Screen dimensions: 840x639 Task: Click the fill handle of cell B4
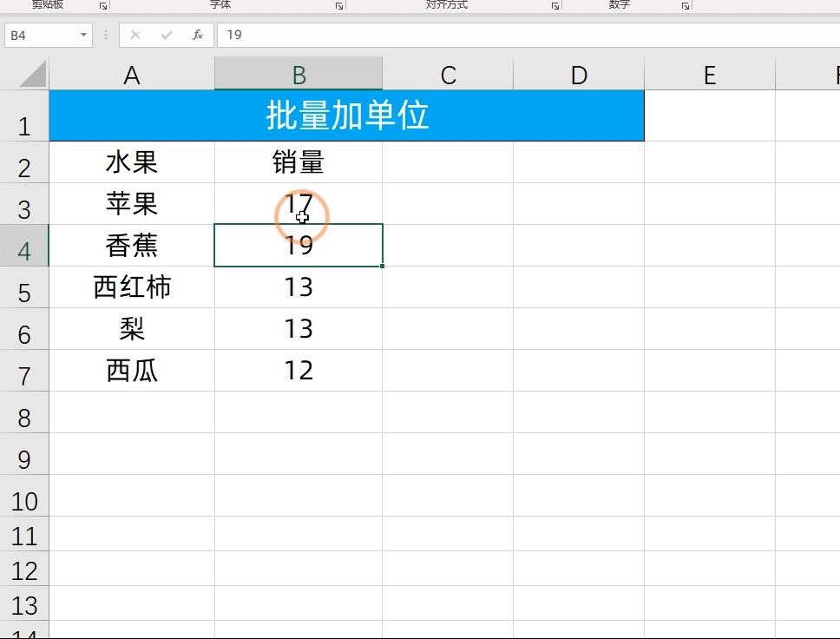[382, 265]
